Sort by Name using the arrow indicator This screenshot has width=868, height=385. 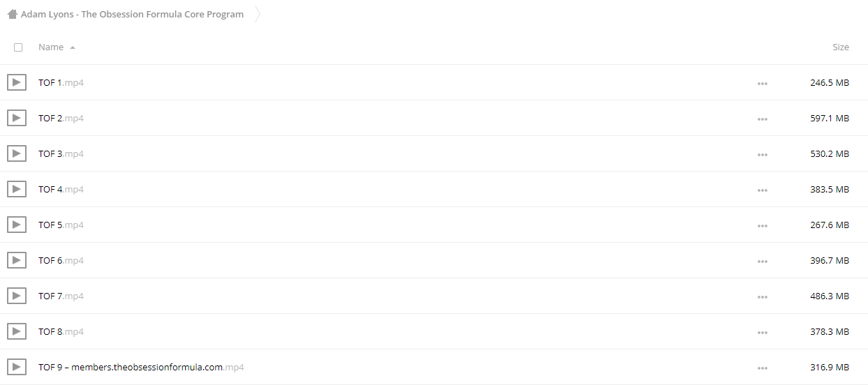pyautogui.click(x=73, y=47)
